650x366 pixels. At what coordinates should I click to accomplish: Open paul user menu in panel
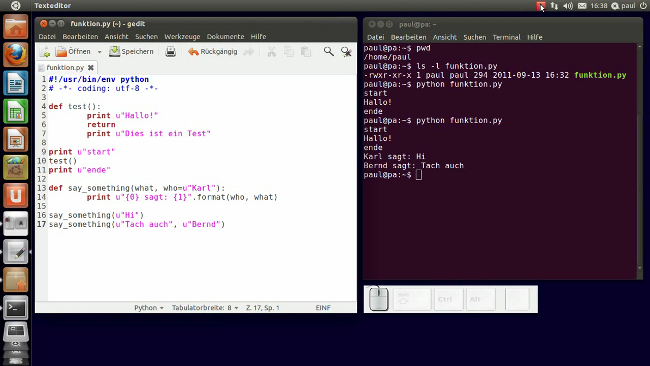[624, 5]
